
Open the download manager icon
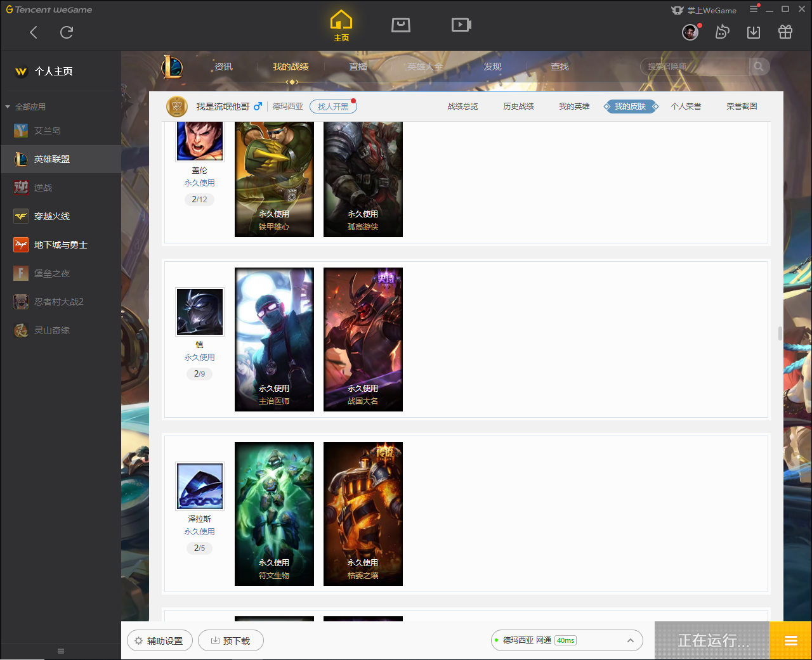(754, 32)
